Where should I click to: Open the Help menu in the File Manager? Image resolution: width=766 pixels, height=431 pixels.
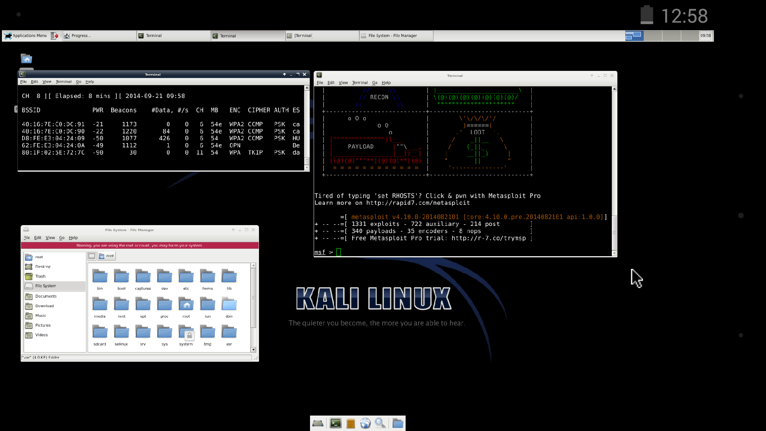click(73, 237)
